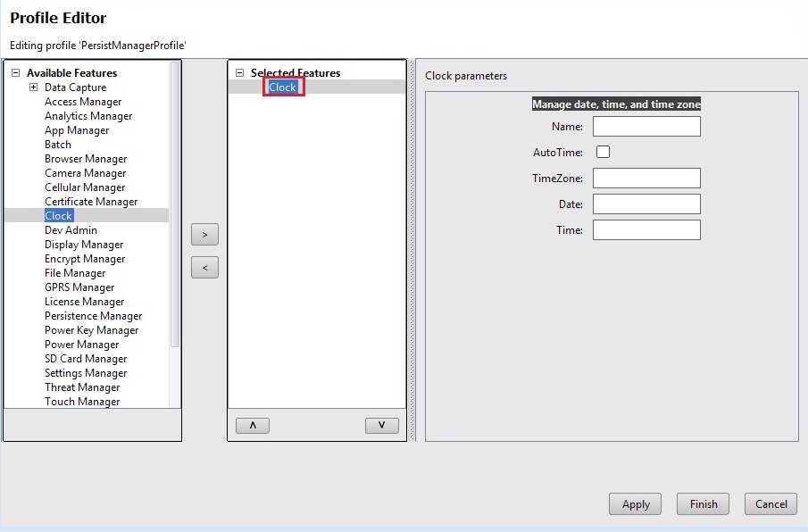This screenshot has width=808, height=532.
Task: Click the Finish button
Action: tap(703, 503)
